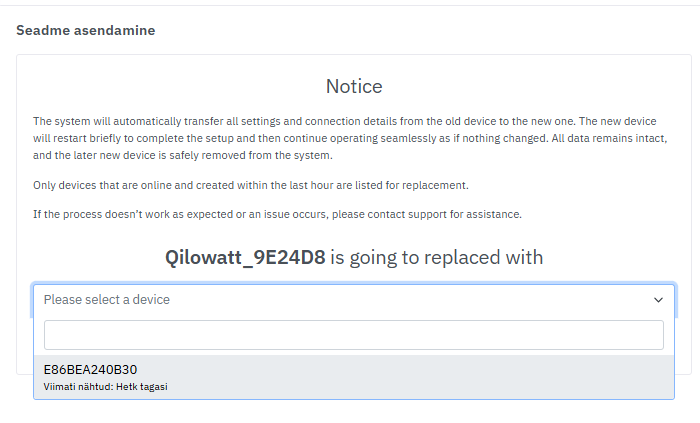Click the 'Notice' title
The image size is (700, 423).
click(354, 87)
